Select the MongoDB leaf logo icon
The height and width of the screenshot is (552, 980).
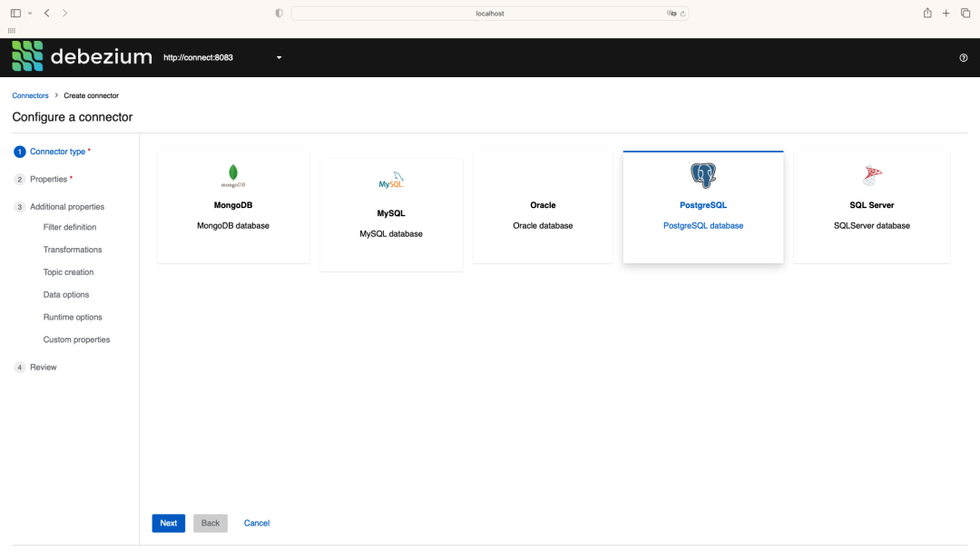tap(233, 175)
